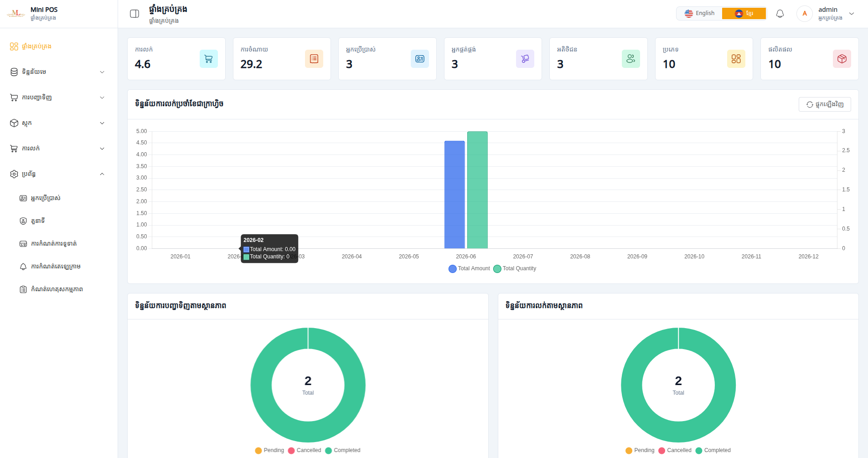Click the settings gear icon in sidebar
868x458 pixels.
coord(14,174)
